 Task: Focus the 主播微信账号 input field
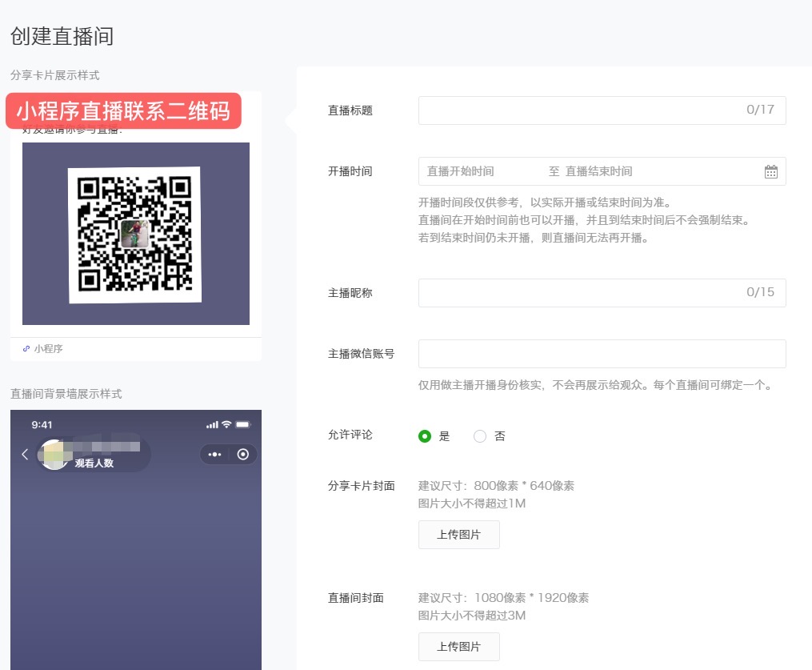point(602,354)
